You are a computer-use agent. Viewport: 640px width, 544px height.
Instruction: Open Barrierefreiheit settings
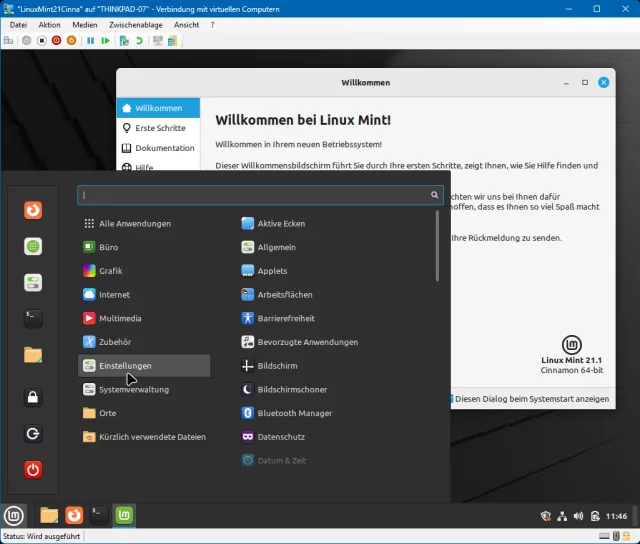(278, 318)
